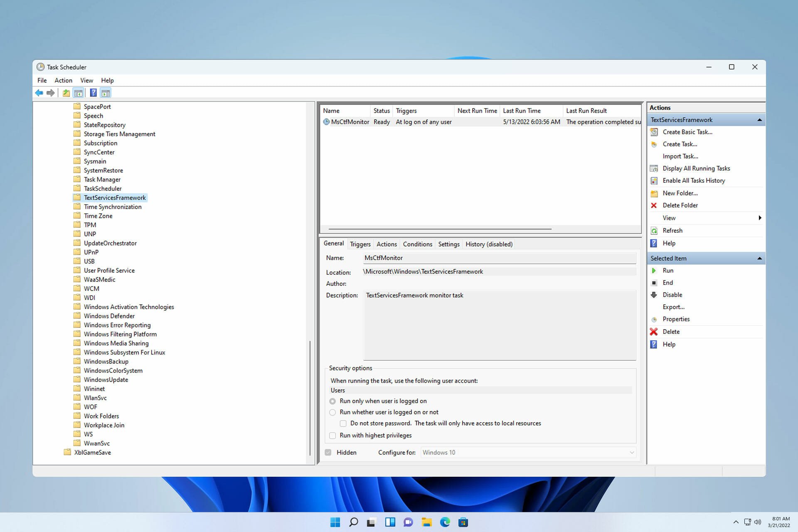Open Help under the TextServicesFramework section
The width and height of the screenshot is (798, 532).
coord(669,243)
